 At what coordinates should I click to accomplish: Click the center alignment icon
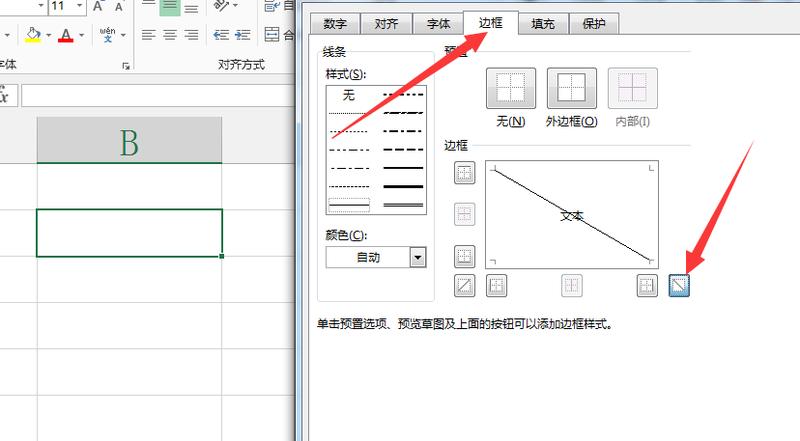point(169,35)
